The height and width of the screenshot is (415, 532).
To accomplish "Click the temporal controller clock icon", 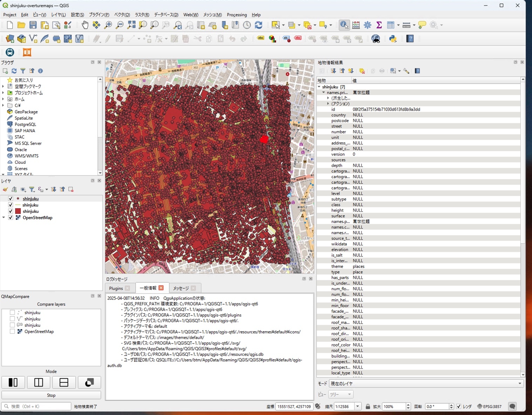I will click(247, 25).
